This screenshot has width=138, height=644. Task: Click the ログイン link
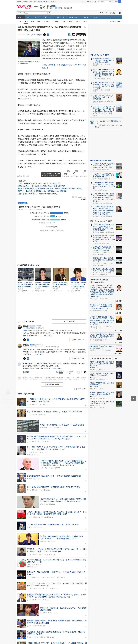click(42, 8)
